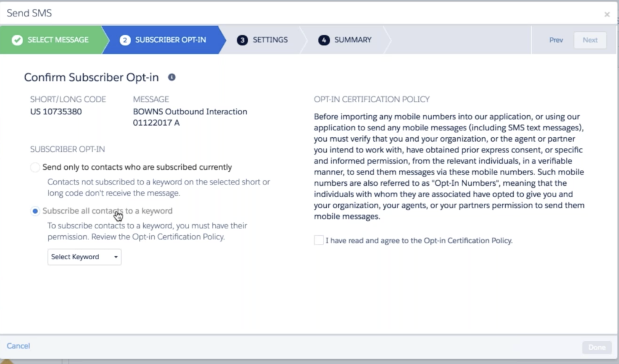Viewport: 619px width, 364px height.
Task: Click the Done button
Action: (x=597, y=347)
